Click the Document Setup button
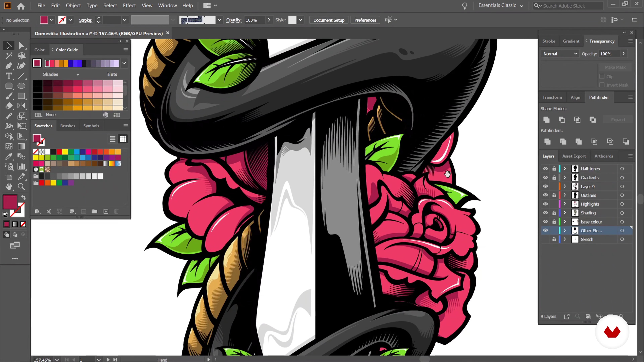 329,20
